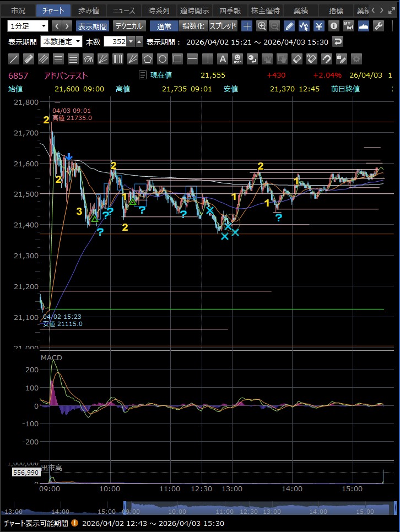Toggle the crosshair cursor button
The image size is (400, 532).
pos(247,26)
